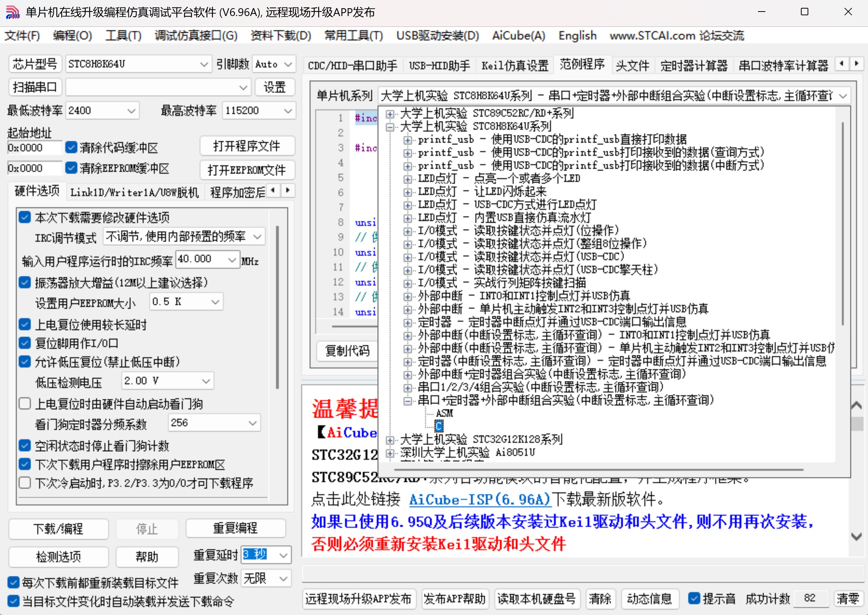This screenshot has height=615, width=868.
Task: Uncheck 清除代码缓冲区 checkbox
Action: [71, 147]
